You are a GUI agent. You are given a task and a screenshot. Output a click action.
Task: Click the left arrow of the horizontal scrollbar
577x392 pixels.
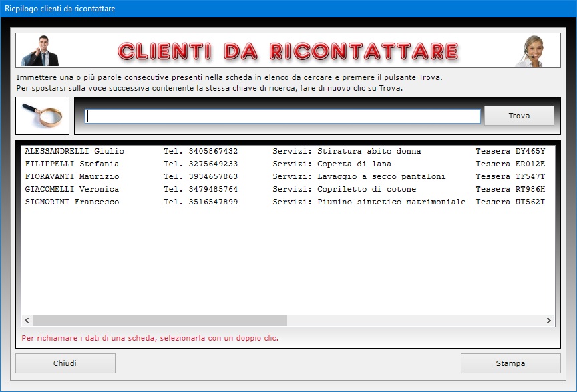(x=27, y=321)
